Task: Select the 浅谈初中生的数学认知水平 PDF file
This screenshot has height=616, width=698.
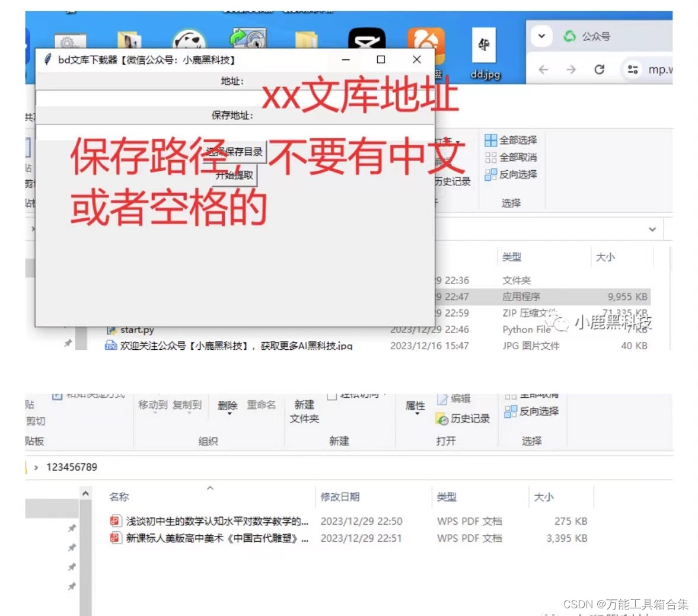Action: tap(349, 521)
